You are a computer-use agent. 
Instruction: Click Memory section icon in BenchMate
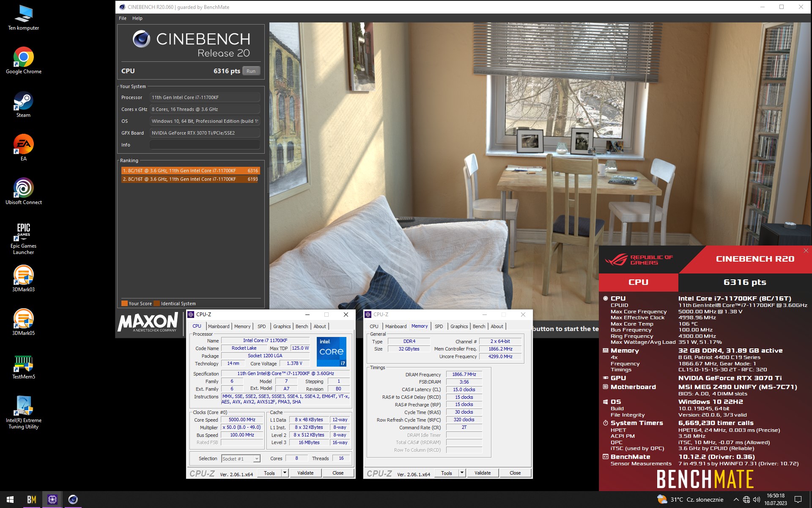click(605, 351)
